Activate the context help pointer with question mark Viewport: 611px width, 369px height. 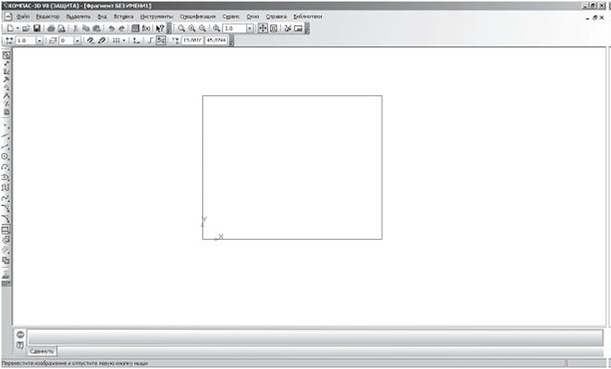tap(160, 28)
